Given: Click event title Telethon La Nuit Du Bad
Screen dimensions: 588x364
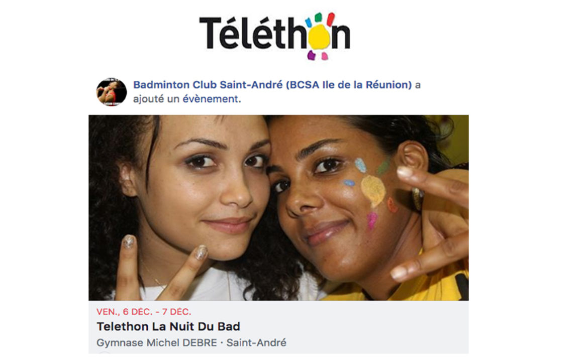Looking at the screenshot, I should [168, 326].
